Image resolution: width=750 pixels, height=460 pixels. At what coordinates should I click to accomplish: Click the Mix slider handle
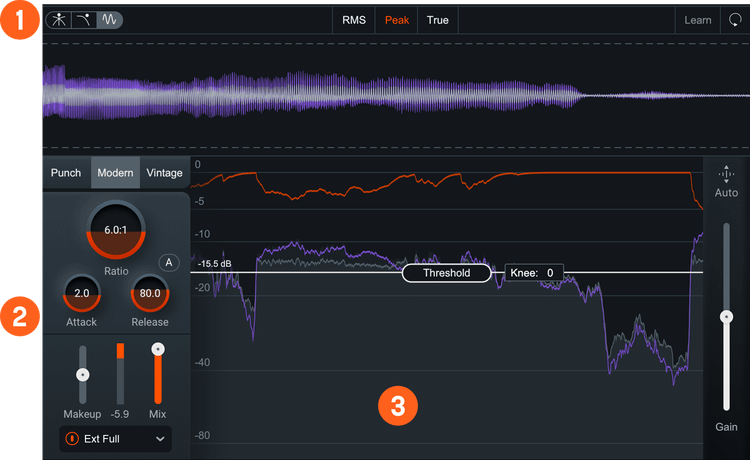(x=158, y=350)
